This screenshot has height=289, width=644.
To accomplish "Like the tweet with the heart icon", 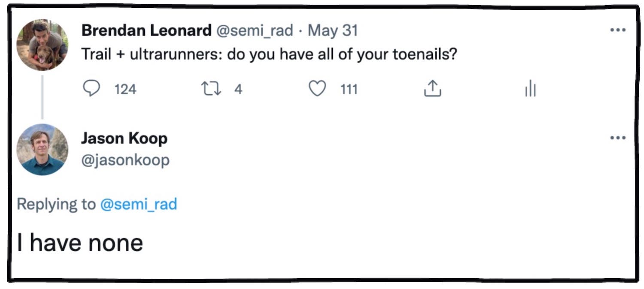I will (318, 89).
